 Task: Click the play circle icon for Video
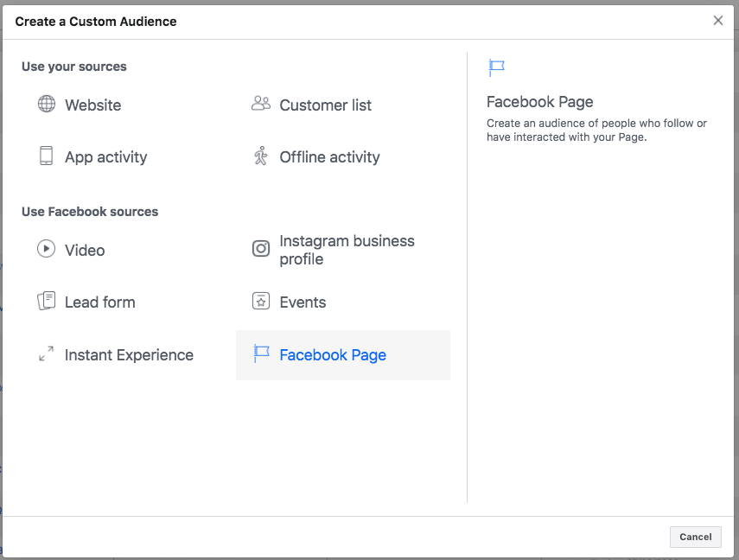(46, 248)
